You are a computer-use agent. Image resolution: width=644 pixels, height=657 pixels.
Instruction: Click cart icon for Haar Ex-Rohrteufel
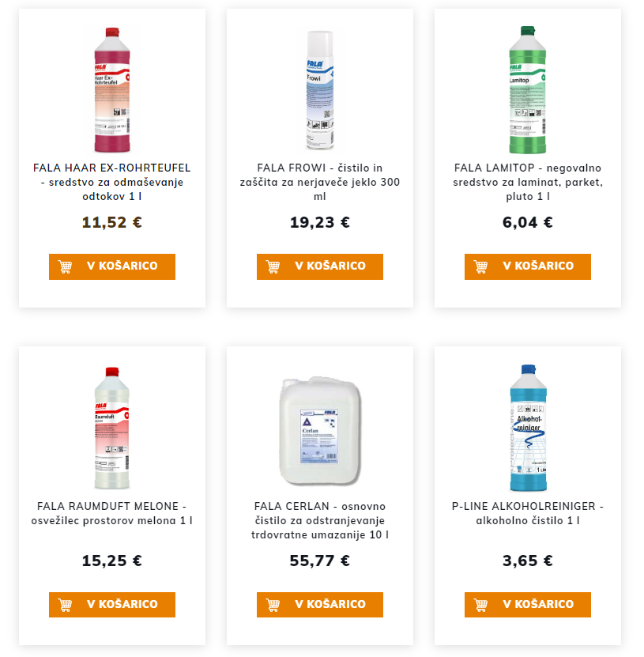pyautogui.click(x=66, y=266)
